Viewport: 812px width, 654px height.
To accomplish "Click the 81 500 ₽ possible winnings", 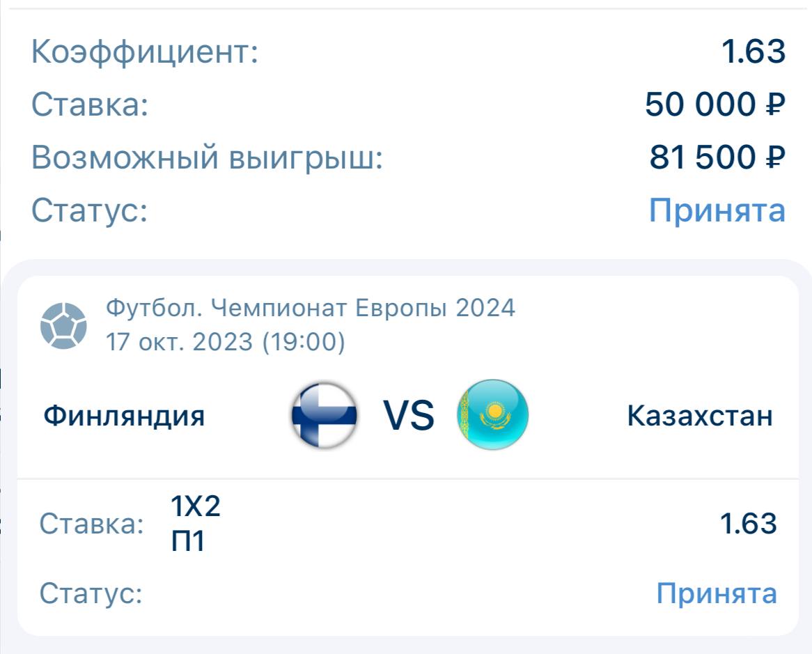I will pos(717,157).
